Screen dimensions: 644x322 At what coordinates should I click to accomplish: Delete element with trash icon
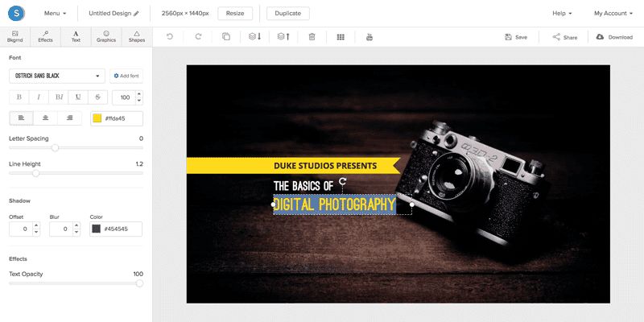tap(312, 37)
